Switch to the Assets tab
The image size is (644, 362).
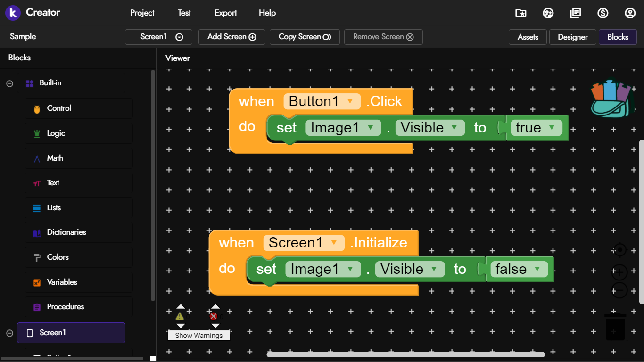pos(527,37)
